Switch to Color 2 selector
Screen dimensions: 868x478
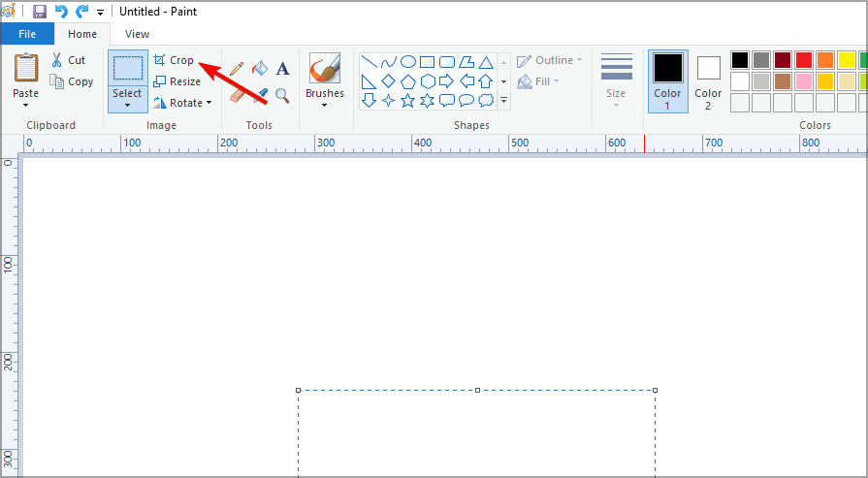point(708,80)
